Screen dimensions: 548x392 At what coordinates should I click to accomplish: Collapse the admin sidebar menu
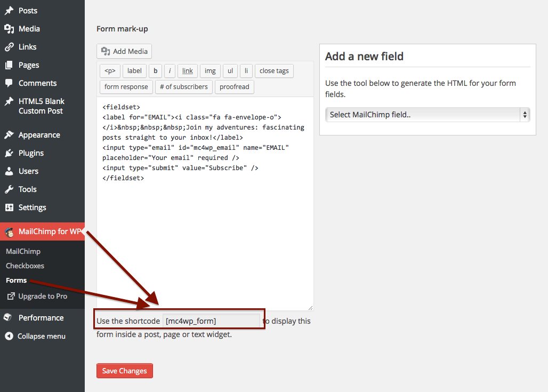35,336
